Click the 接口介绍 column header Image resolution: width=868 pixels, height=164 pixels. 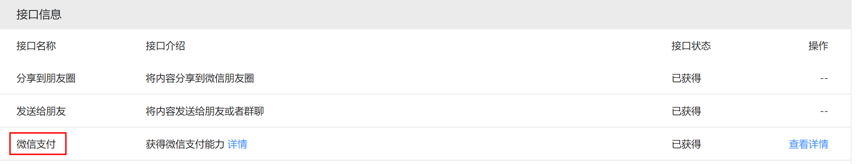[166, 46]
